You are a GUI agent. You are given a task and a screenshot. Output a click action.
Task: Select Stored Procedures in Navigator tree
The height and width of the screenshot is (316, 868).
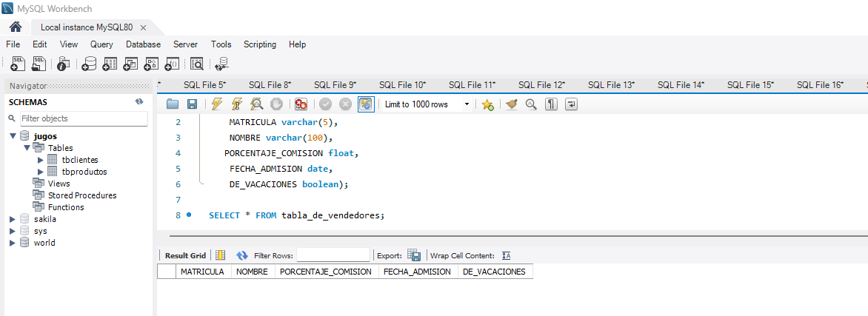point(82,195)
